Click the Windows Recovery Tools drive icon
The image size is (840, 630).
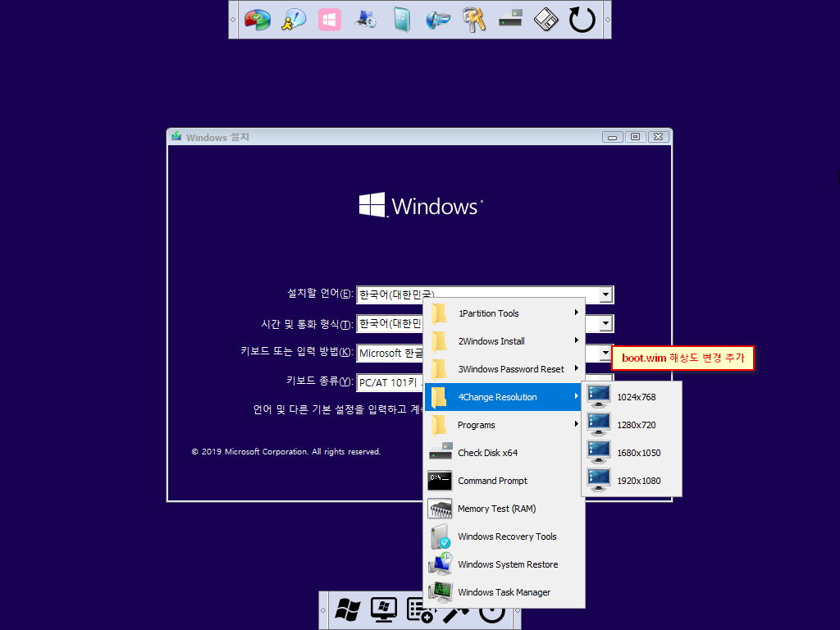tap(441, 536)
